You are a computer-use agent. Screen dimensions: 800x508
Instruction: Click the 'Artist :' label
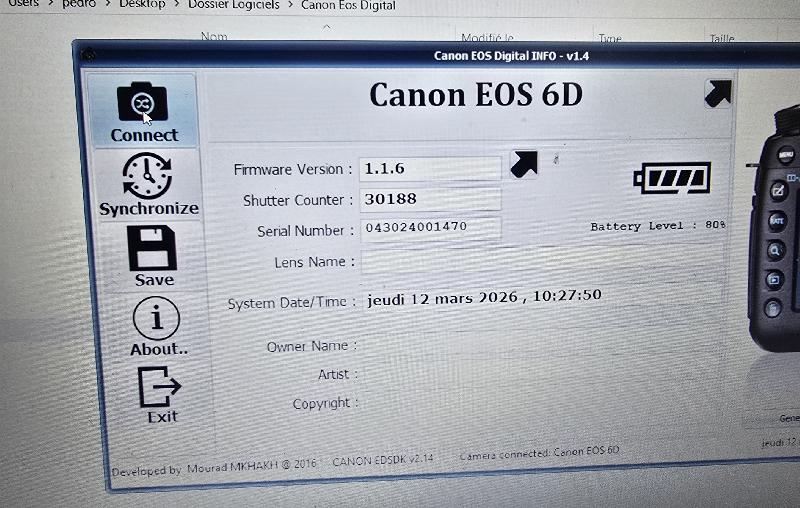point(338,374)
